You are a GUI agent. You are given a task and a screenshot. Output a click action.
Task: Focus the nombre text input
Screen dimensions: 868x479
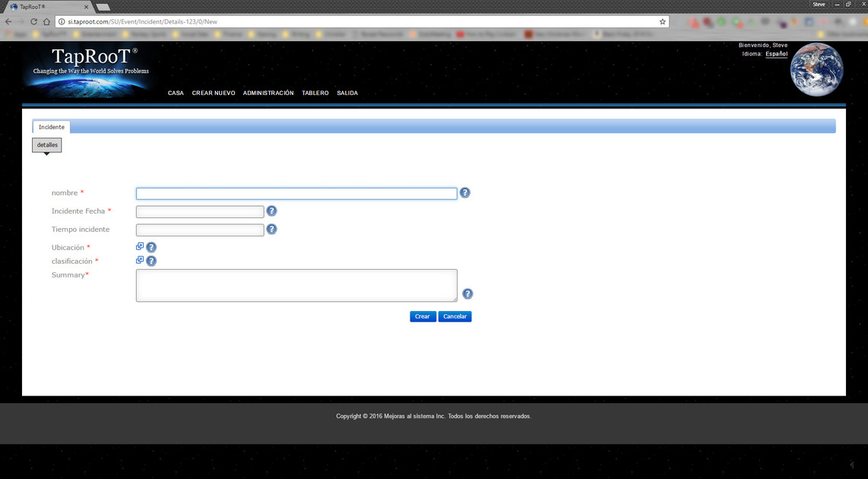tap(296, 194)
